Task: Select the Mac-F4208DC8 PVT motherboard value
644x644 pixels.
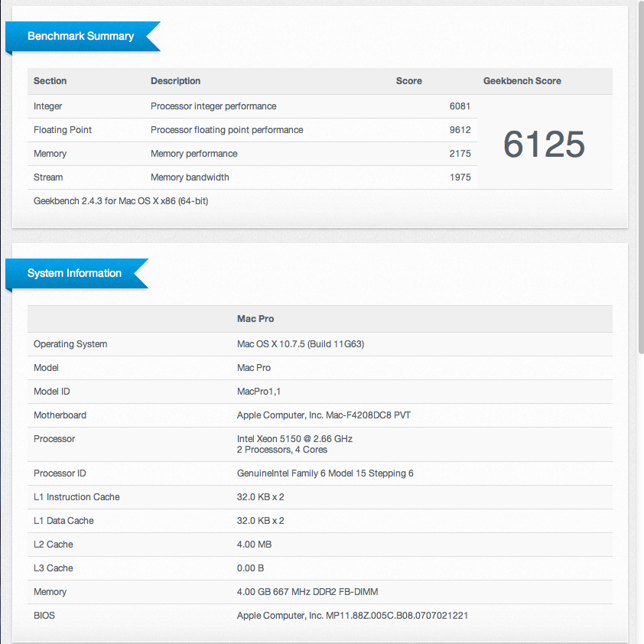Action: coord(324,415)
